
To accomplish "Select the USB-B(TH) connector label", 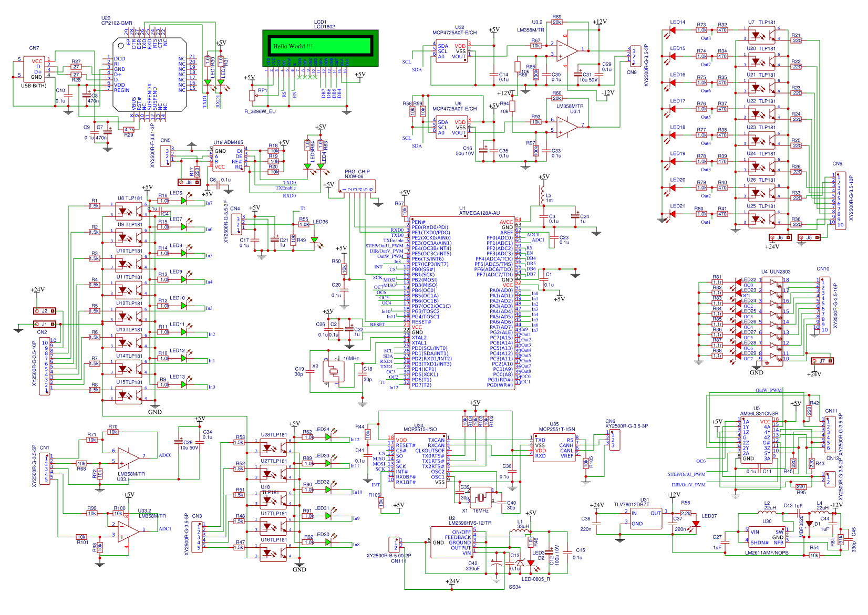I will [34, 86].
